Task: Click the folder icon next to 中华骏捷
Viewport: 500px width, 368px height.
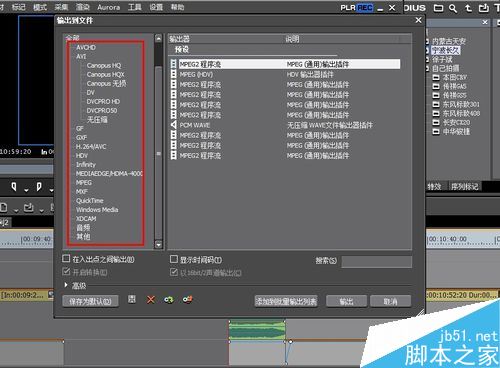Action: pyautogui.click(x=436, y=131)
